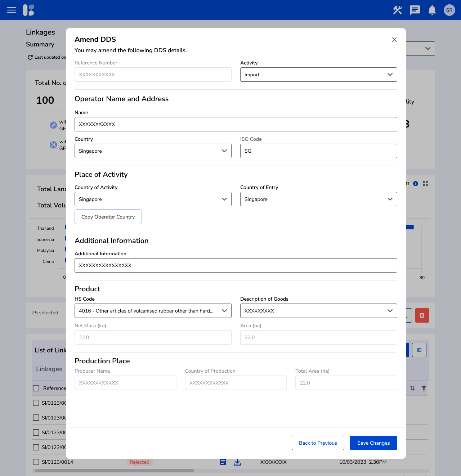Open the HS Code dropdown

click(x=153, y=311)
